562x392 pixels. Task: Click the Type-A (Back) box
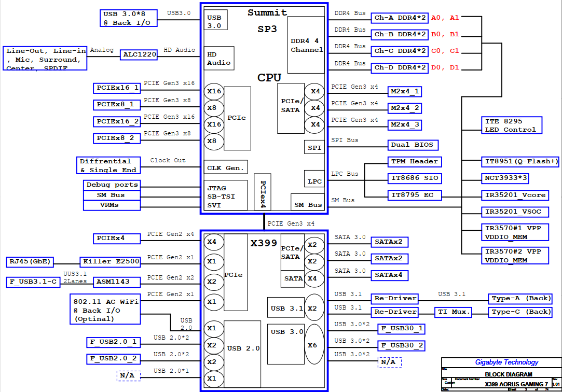click(520, 299)
